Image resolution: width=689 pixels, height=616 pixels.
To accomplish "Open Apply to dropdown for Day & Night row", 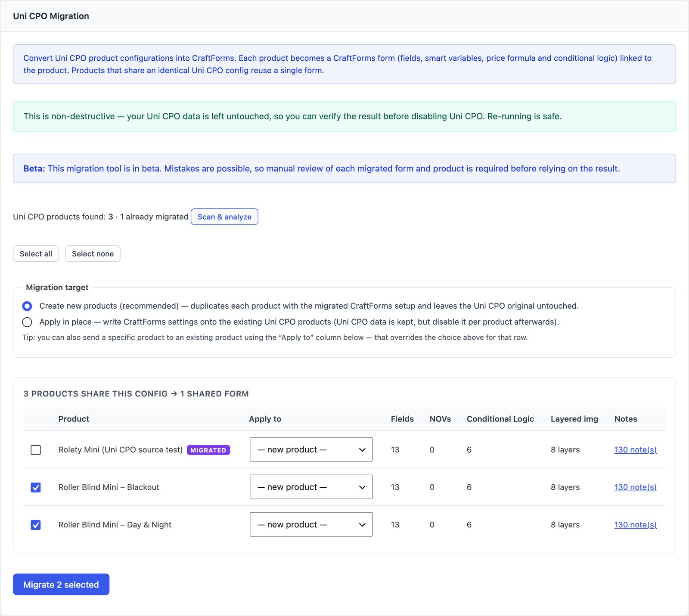I will (x=311, y=524).
